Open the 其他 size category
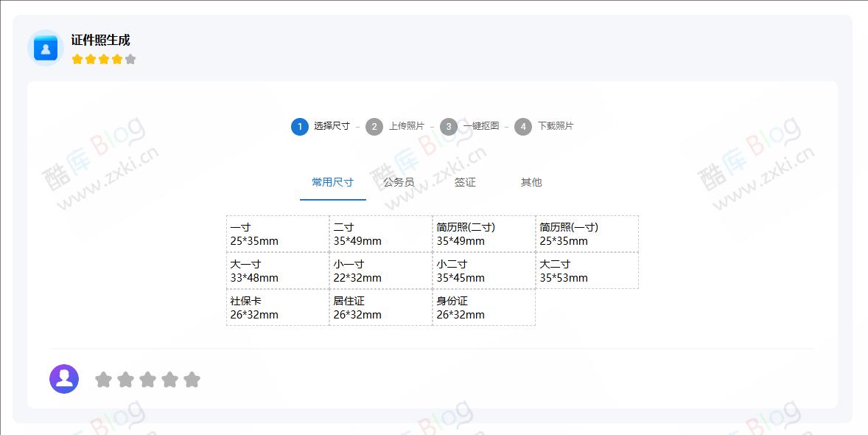Image resolution: width=868 pixels, height=435 pixels. [x=531, y=182]
